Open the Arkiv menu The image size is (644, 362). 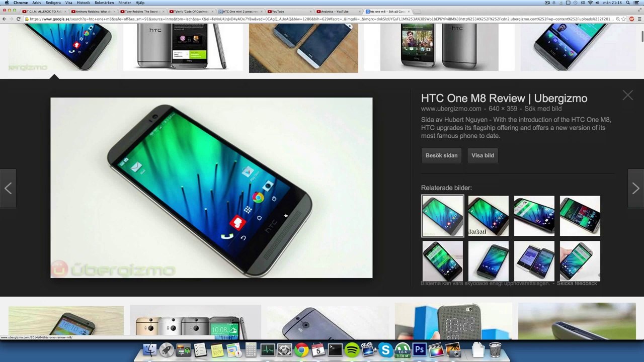[37, 3]
